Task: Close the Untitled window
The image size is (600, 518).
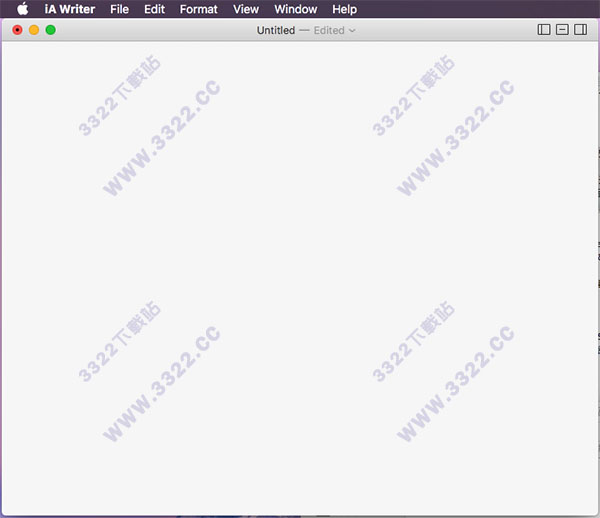Action: click(17, 30)
